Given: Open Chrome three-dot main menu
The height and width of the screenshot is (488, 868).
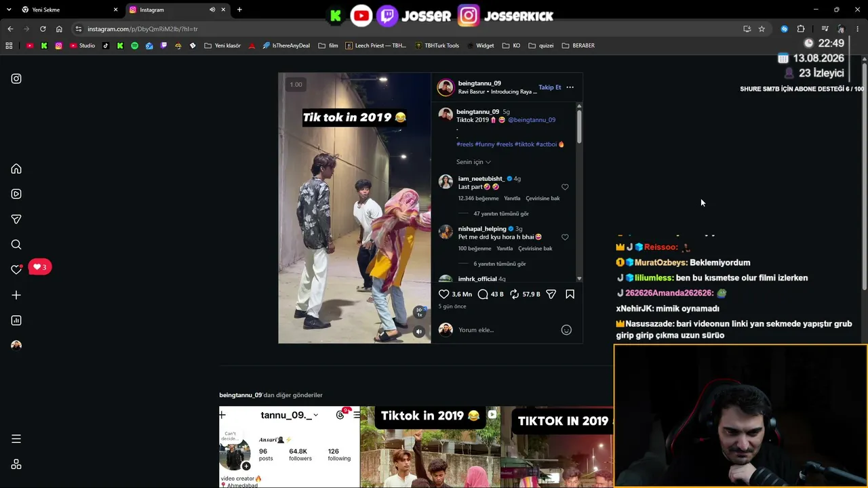Looking at the screenshot, I should point(858,29).
